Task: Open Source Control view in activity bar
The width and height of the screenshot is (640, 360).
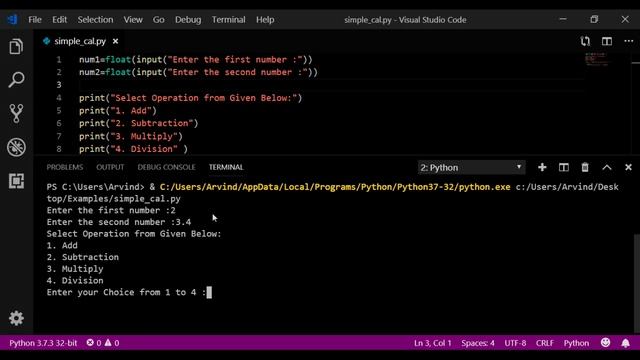Action: (16, 113)
